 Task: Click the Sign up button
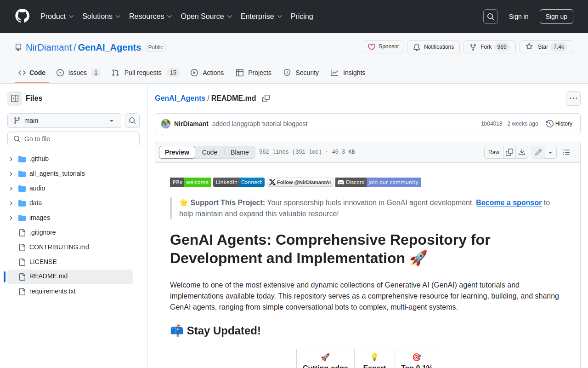click(556, 17)
